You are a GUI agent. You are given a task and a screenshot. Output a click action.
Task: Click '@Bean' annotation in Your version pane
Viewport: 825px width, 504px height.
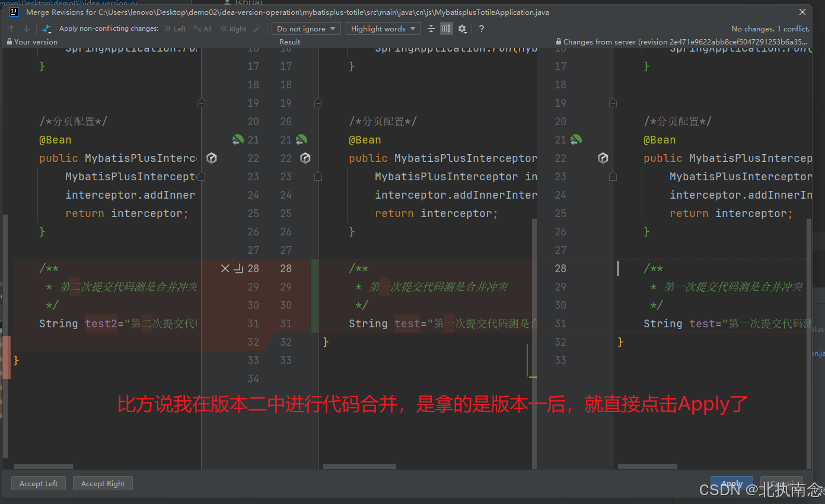pyautogui.click(x=55, y=140)
